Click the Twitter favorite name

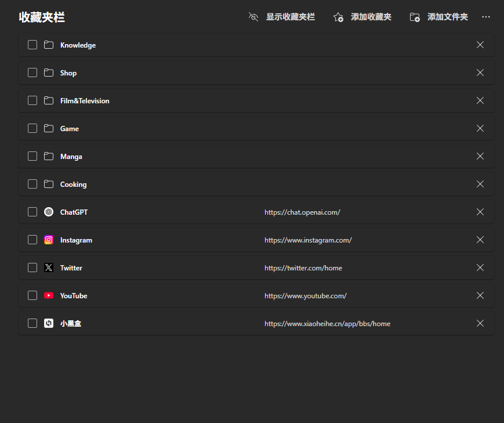click(x=71, y=268)
